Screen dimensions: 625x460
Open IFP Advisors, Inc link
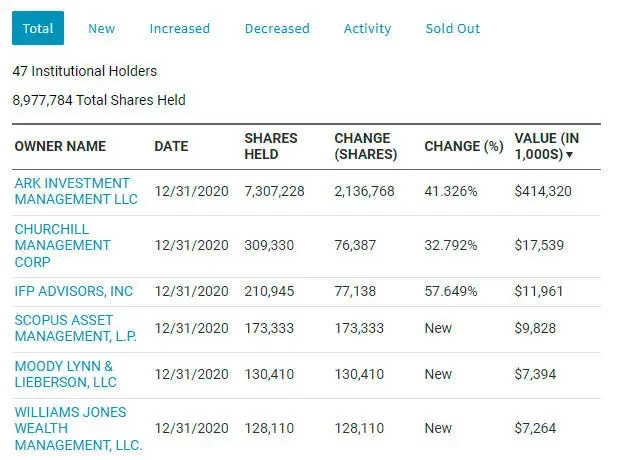click(73, 291)
